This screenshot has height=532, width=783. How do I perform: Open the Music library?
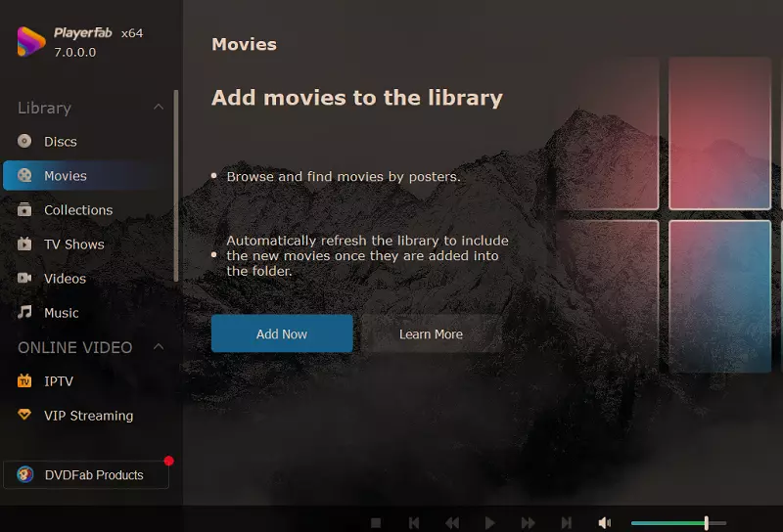(61, 313)
